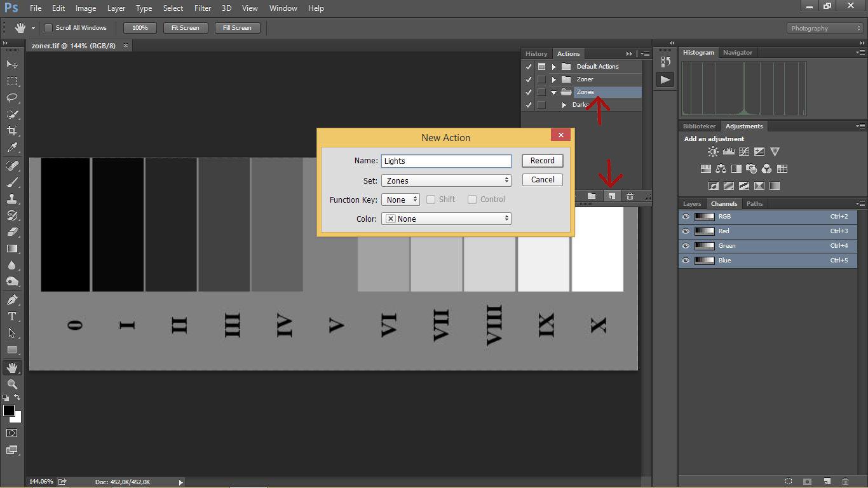Enable Scroll All Windows checkbox
This screenshot has height=488, width=868.
[x=48, y=28]
